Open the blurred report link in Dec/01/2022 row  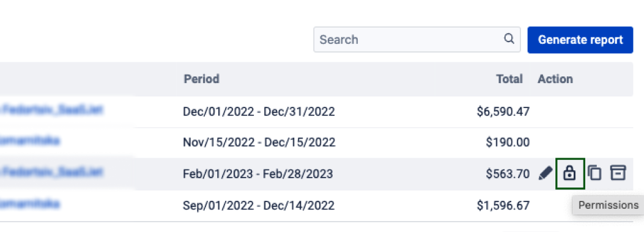coord(51,111)
